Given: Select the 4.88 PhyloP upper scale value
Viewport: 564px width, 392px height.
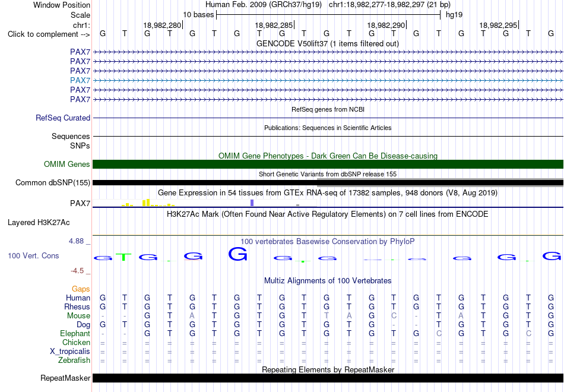Looking at the screenshot, I should (x=76, y=241).
